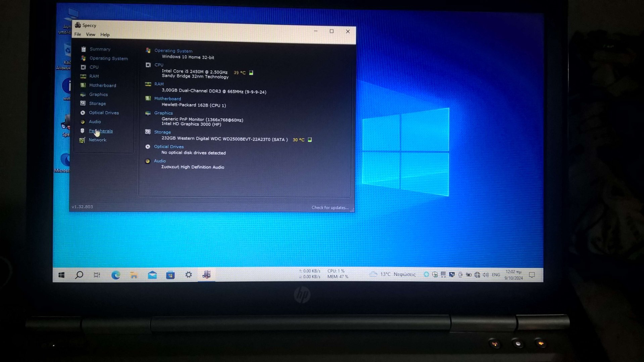Click the Motherboard heading in summary panel
Screen dimensions: 644x362
coord(167,99)
